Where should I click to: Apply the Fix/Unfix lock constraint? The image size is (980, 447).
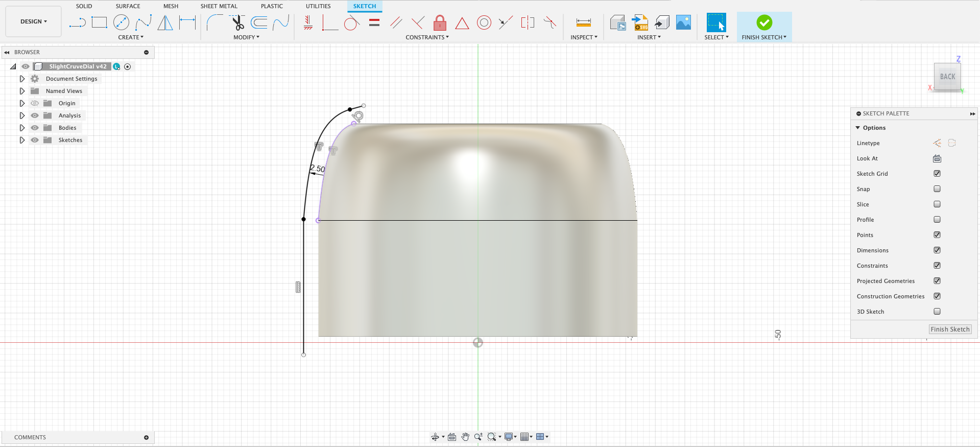coord(440,22)
